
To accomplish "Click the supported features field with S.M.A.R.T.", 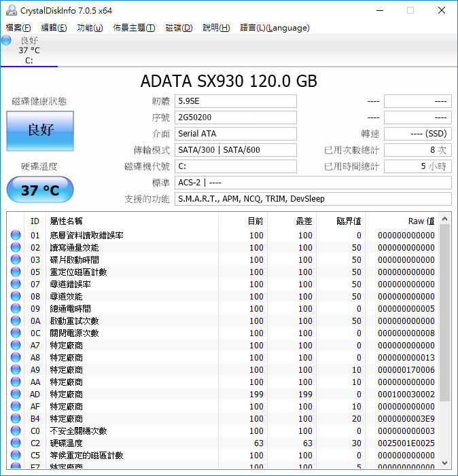I will [313, 199].
